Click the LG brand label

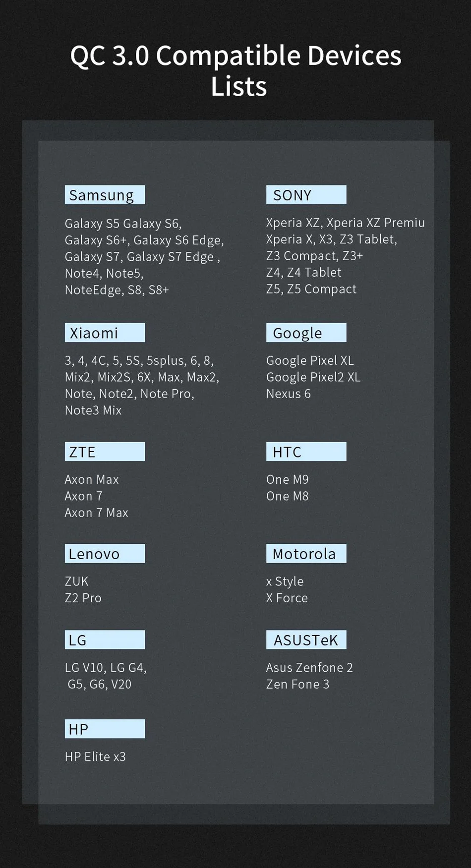tap(105, 640)
